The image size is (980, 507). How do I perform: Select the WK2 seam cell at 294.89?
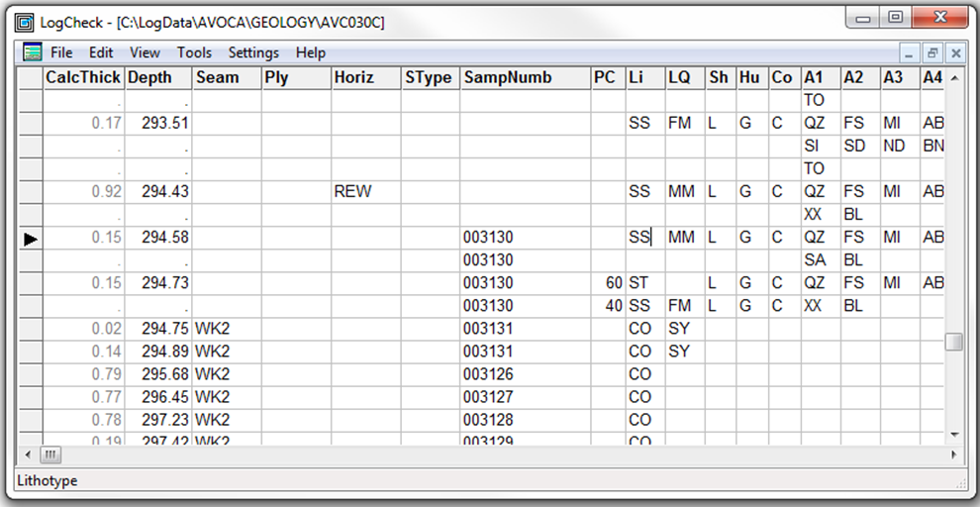click(227, 352)
